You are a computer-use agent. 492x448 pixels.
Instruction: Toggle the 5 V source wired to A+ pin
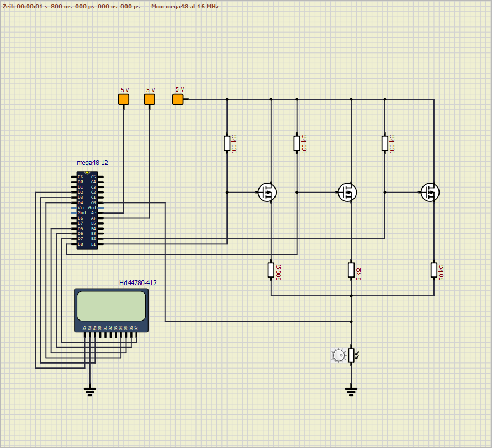[149, 99]
